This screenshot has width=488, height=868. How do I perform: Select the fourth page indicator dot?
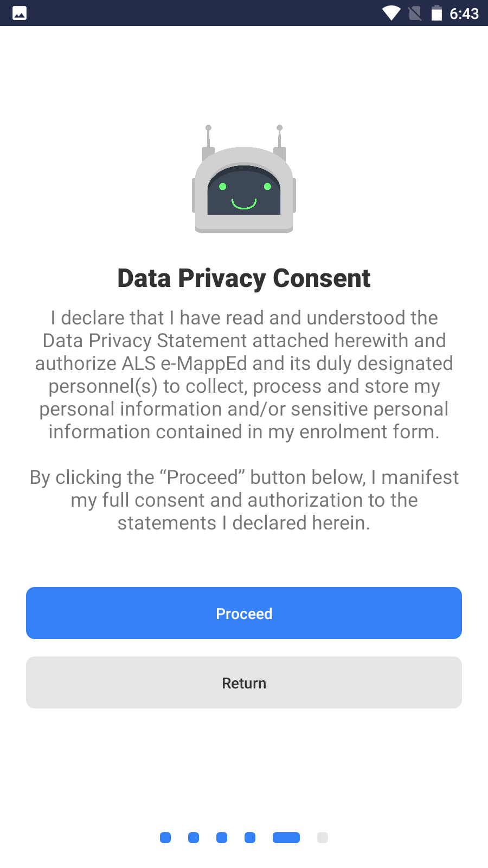pos(250,838)
